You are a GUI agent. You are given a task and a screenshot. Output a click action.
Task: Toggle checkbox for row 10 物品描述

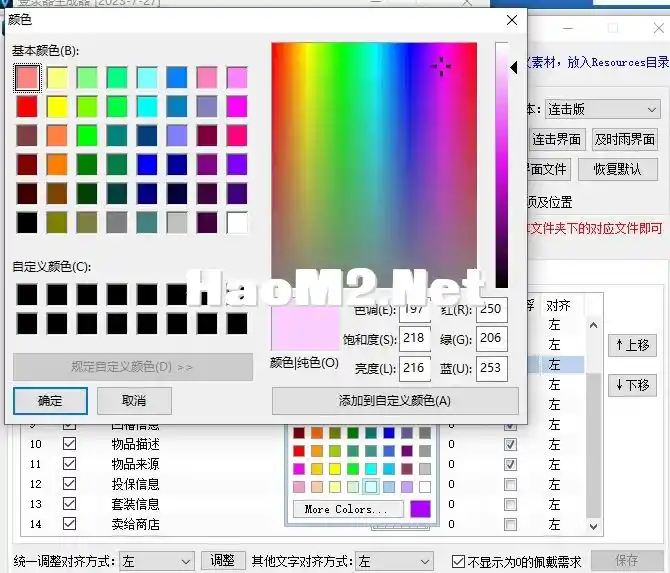69,444
